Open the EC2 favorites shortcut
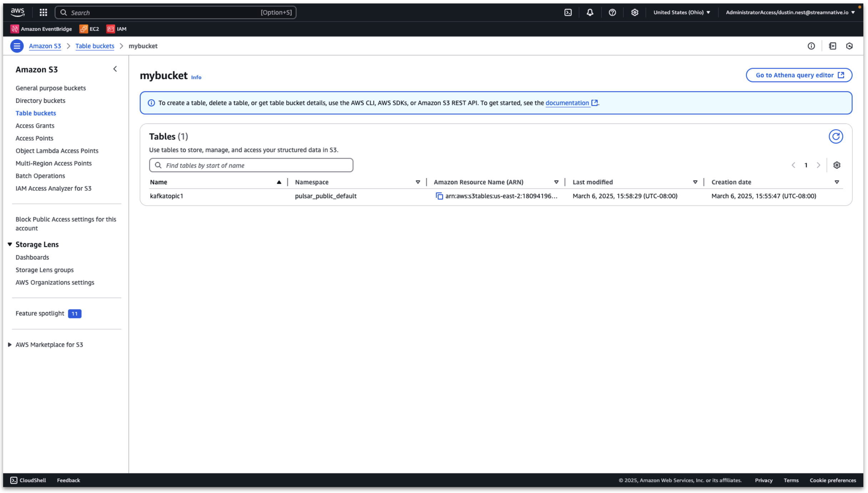The width and height of the screenshot is (868, 493). (x=89, y=29)
